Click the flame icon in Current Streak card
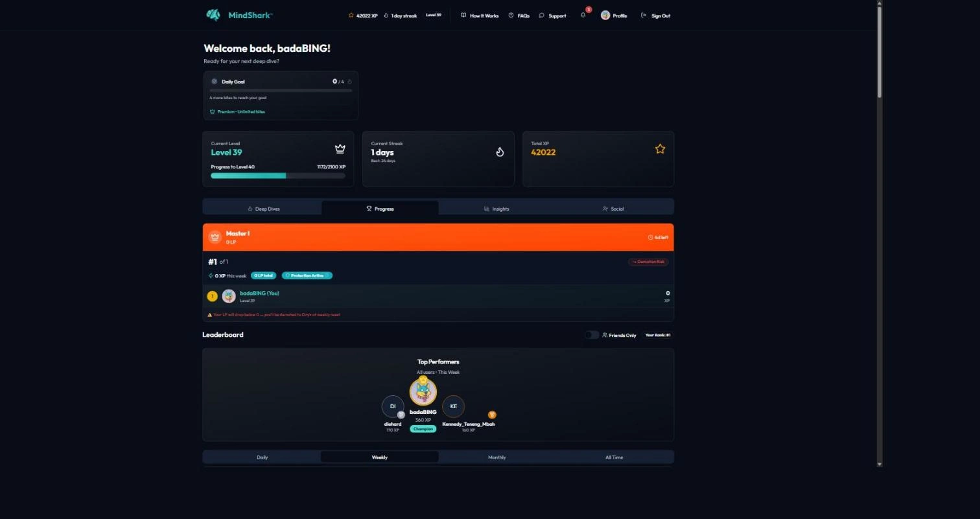The width and height of the screenshot is (980, 519). (x=500, y=152)
